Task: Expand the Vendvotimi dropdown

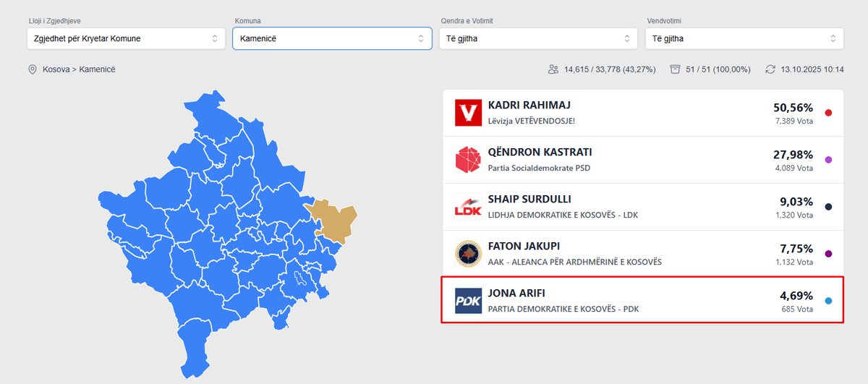Action: 744,38
